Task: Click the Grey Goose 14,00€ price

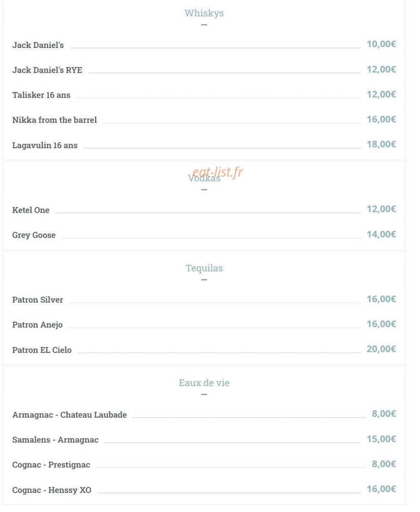Action: [x=381, y=234]
